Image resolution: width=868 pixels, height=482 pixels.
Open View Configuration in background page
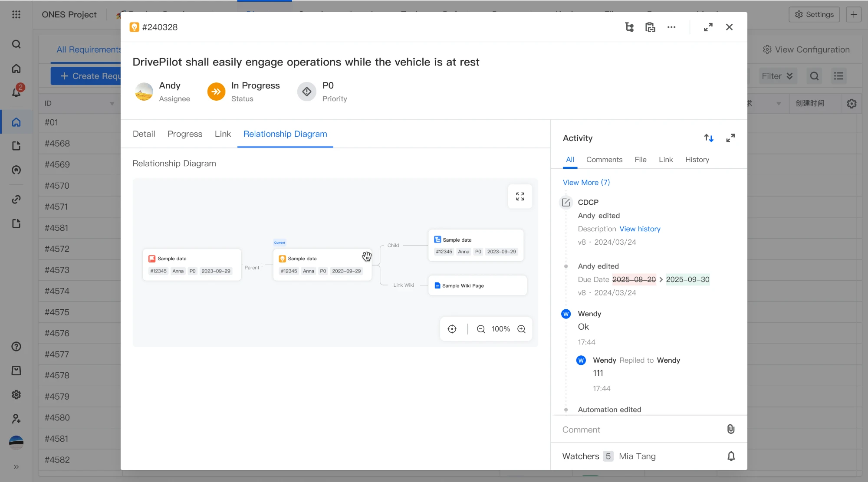click(806, 49)
